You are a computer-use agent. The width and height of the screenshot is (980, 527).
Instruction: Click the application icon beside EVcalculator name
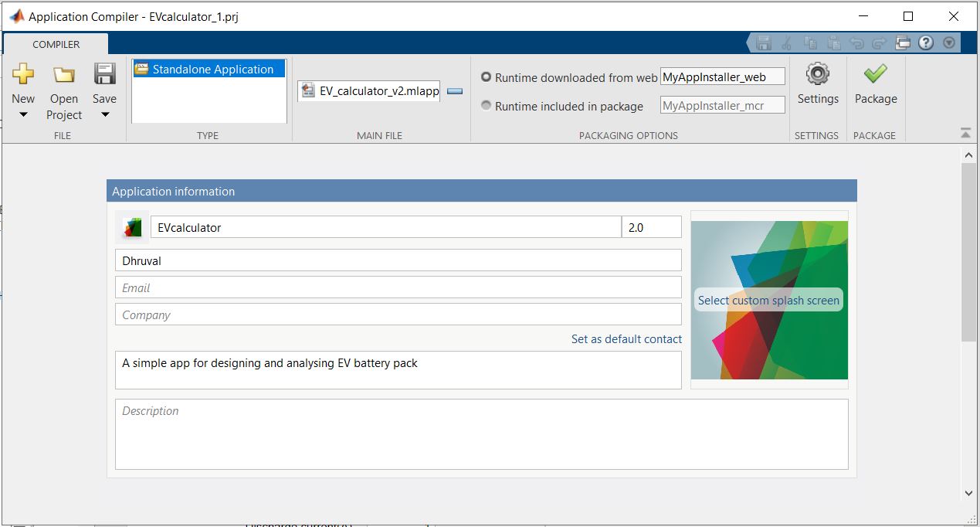tap(132, 228)
